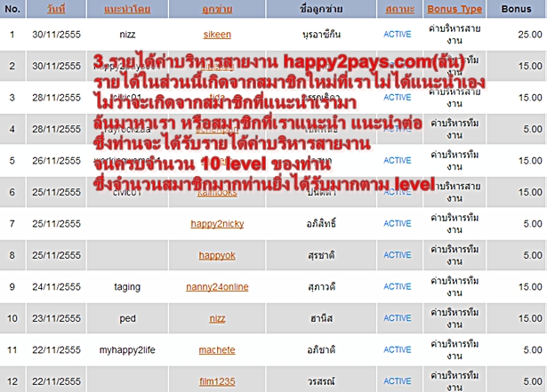Screen dimensions: 547x392
Task: Sort table by the วันที่ column header
Action: pyautogui.click(x=56, y=9)
